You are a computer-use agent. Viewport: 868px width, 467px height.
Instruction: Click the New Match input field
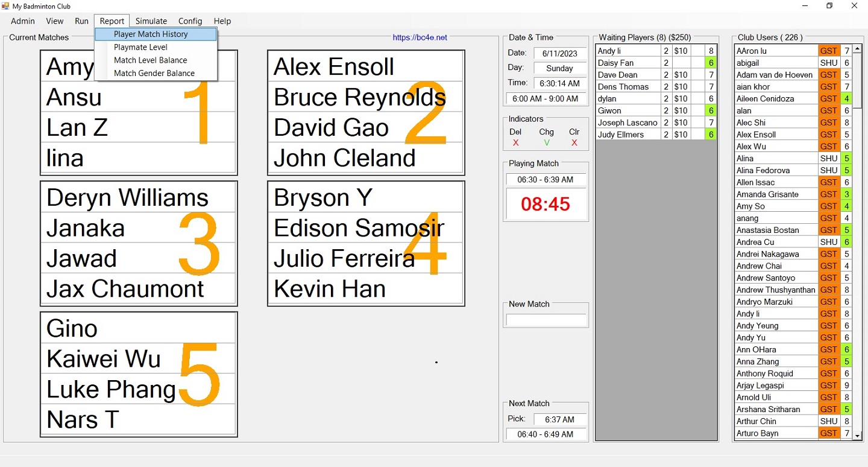point(546,320)
